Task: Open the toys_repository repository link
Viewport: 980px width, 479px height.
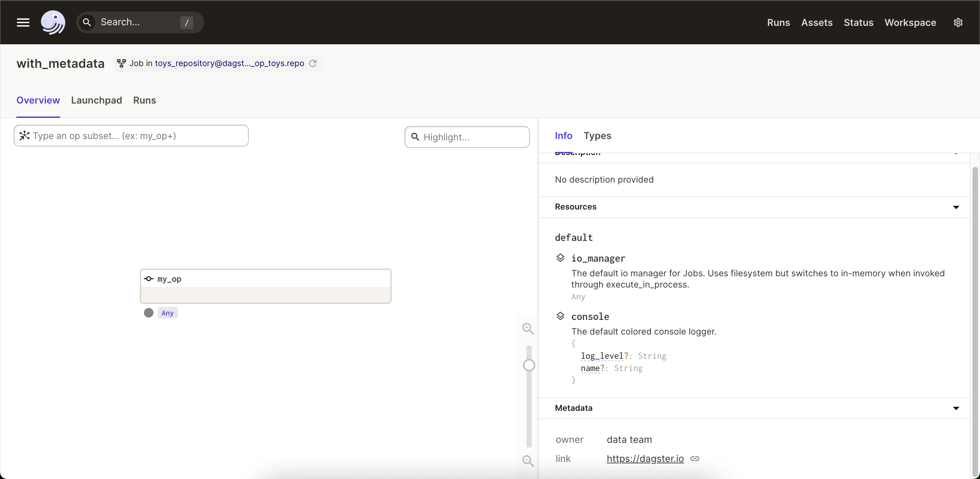Action: (229, 63)
